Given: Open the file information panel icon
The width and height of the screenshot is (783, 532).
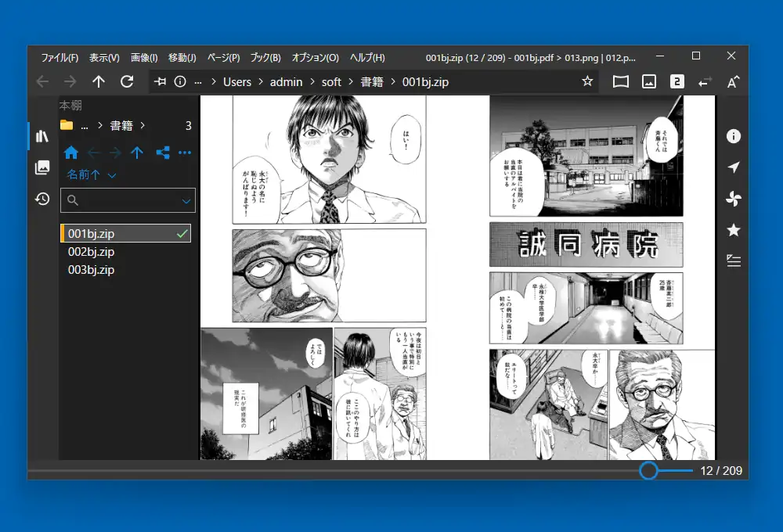Looking at the screenshot, I should [x=734, y=136].
